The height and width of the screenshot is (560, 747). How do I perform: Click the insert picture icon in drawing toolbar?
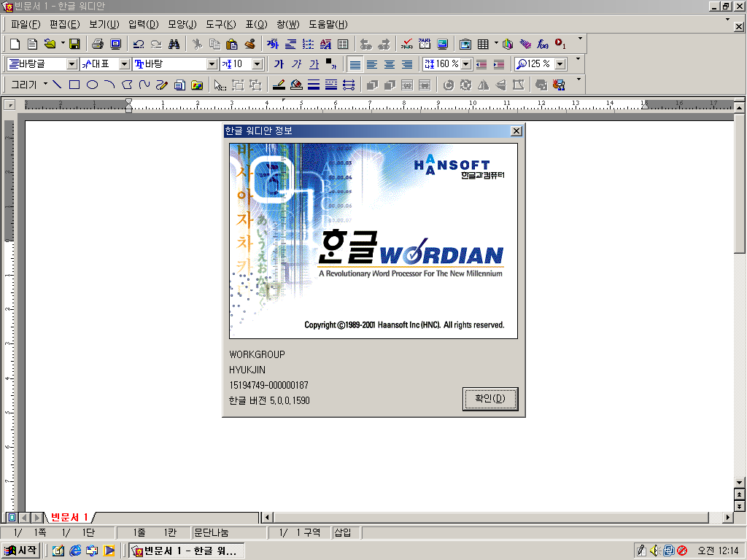[x=197, y=85]
